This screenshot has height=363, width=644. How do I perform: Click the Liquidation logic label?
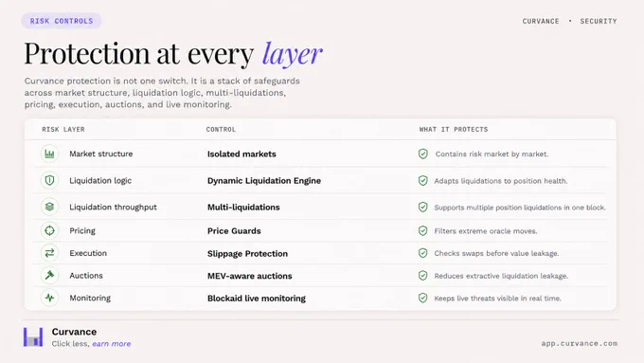click(x=100, y=180)
